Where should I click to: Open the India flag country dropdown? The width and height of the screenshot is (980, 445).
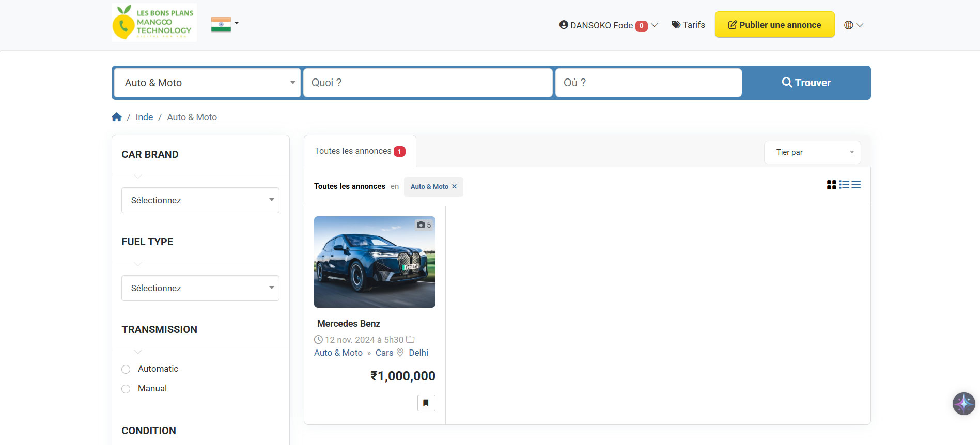225,24
